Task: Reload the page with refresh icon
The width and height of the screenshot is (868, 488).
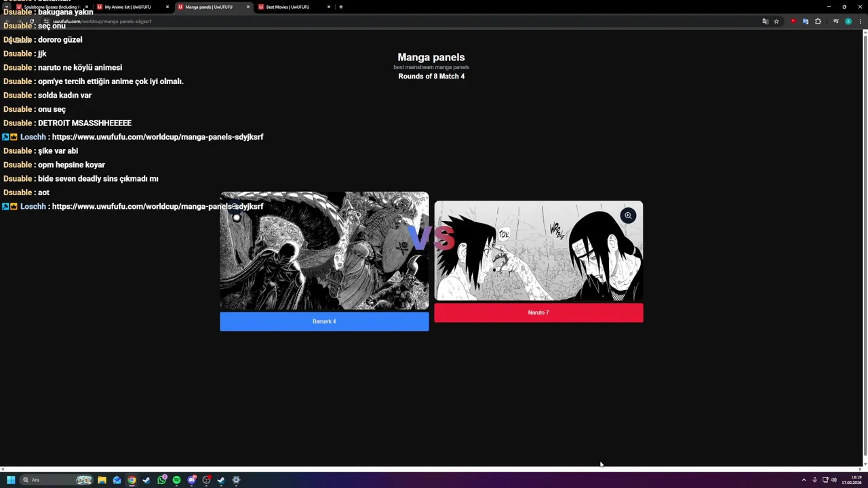Action: 31,21
